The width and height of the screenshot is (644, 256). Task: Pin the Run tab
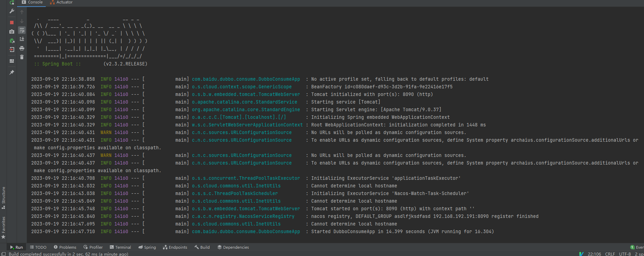[x=12, y=72]
